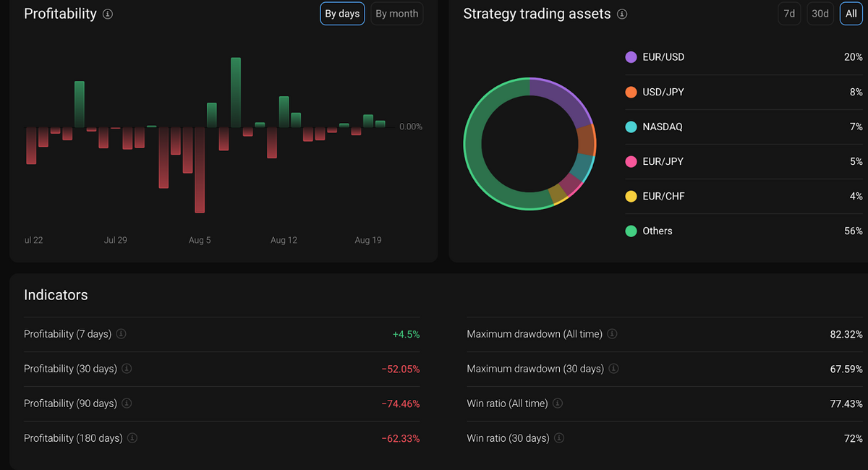Click the Aug 12 axis label

[284, 240]
